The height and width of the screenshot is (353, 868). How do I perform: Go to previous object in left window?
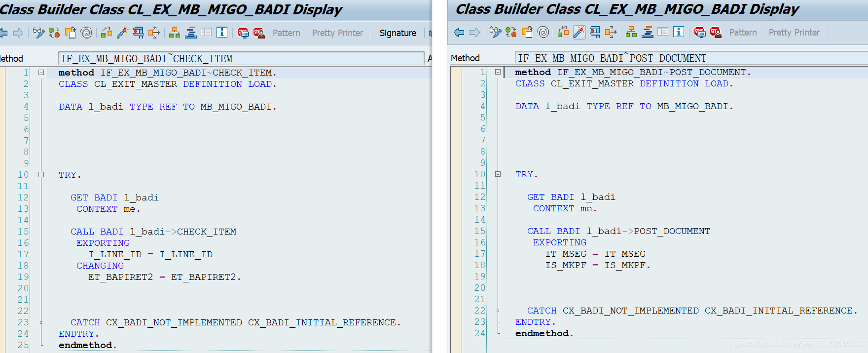(x=3, y=33)
